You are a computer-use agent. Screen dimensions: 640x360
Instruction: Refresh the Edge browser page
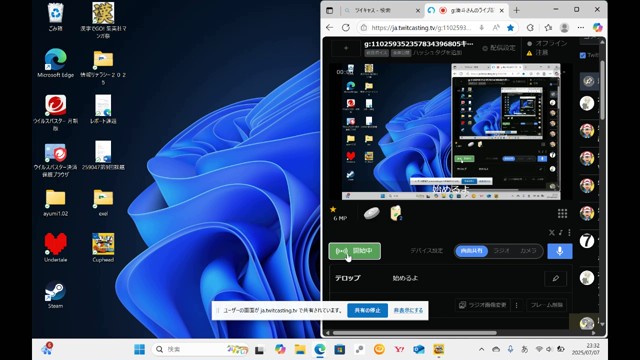tap(346, 27)
